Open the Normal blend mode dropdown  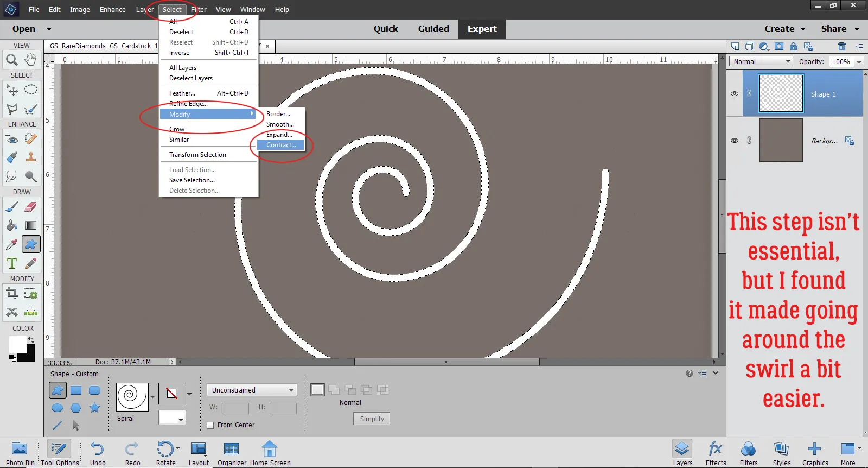(761, 62)
